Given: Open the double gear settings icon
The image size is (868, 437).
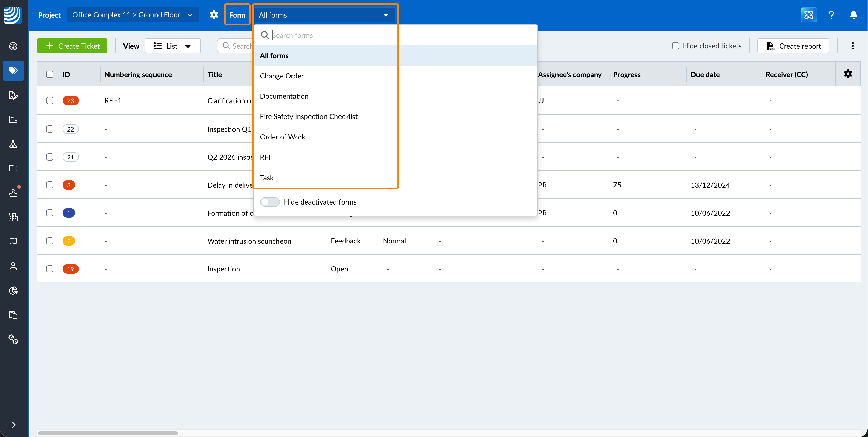Looking at the screenshot, I should [x=13, y=339].
